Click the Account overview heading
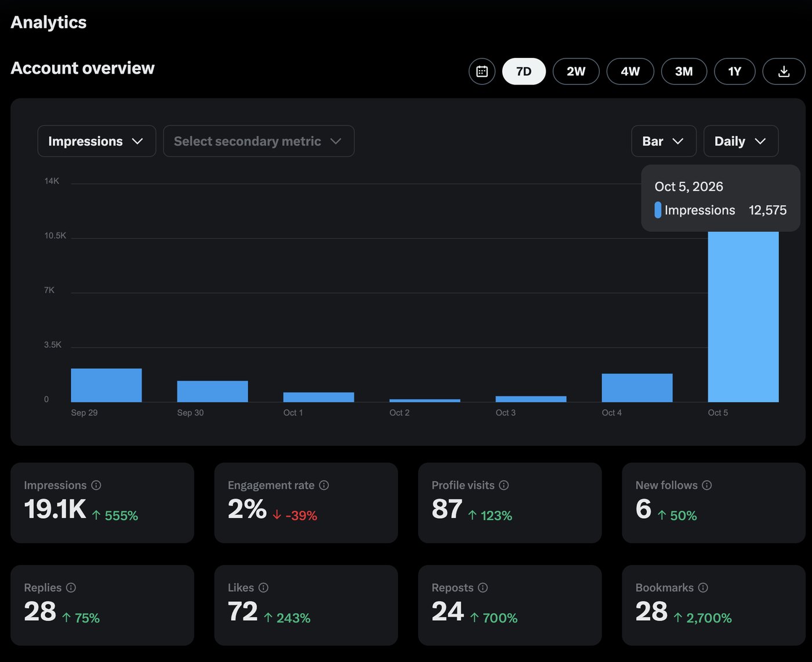Image resolution: width=812 pixels, height=662 pixels. [x=83, y=68]
